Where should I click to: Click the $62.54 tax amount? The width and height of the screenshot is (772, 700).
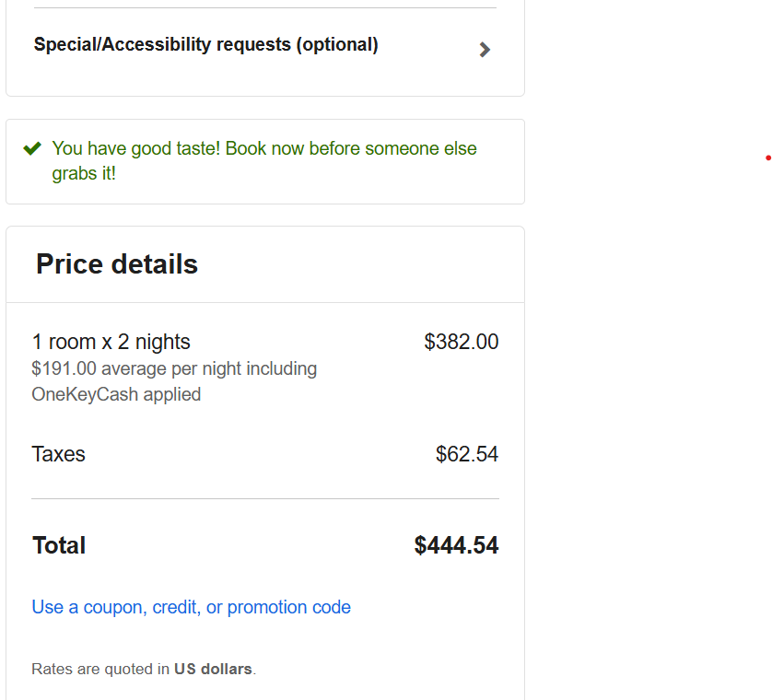tap(466, 454)
